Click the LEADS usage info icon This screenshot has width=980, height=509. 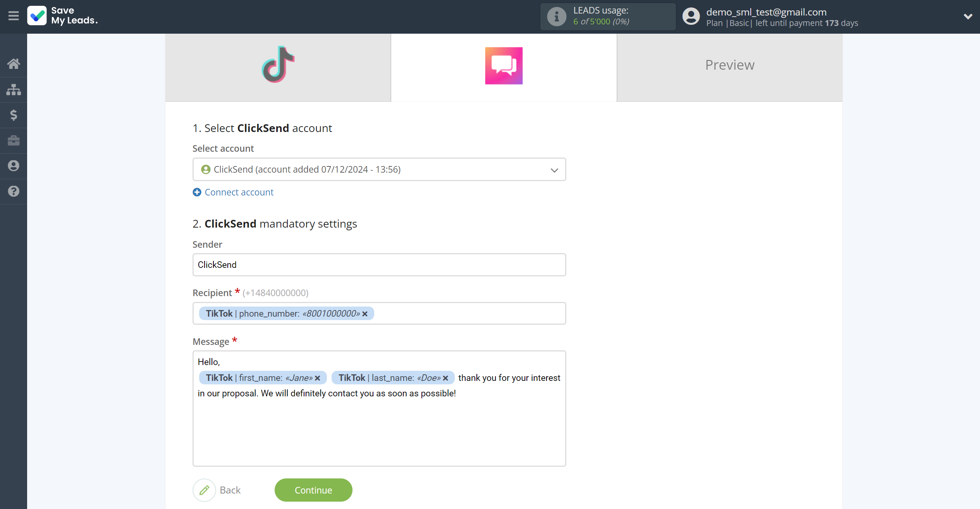pyautogui.click(x=557, y=16)
